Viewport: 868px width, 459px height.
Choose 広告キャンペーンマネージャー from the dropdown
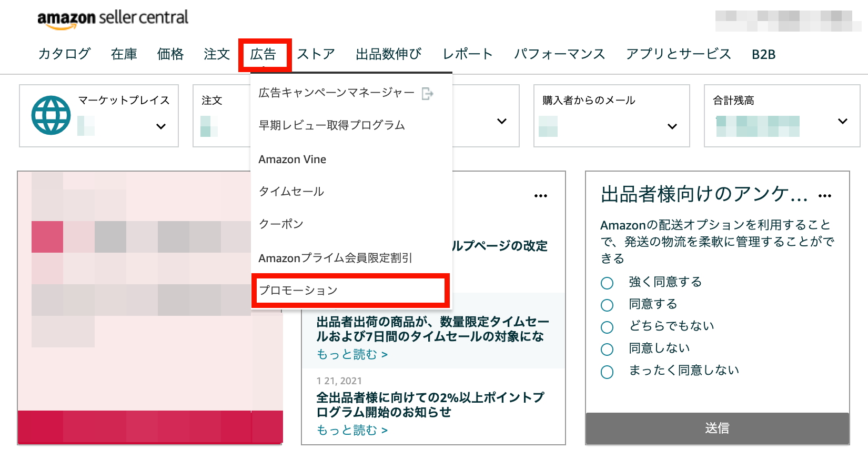pos(337,93)
